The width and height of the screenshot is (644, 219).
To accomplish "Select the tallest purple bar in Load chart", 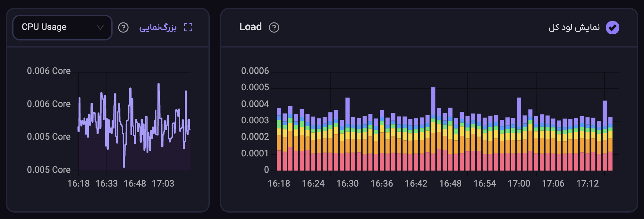I will (x=433, y=101).
